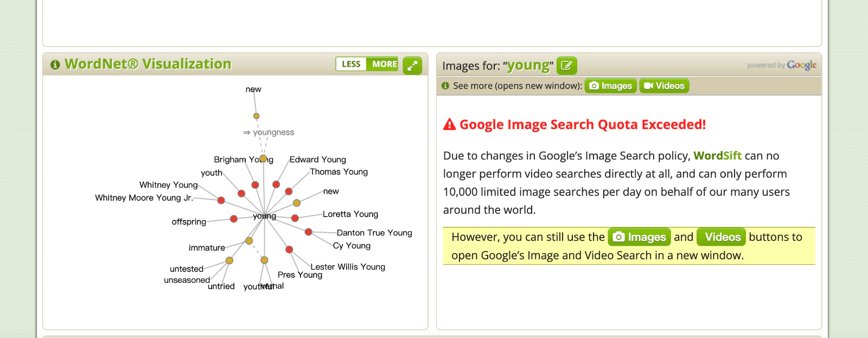
Task: Toggle LESS in the WordNet detail switch
Action: [x=351, y=64]
